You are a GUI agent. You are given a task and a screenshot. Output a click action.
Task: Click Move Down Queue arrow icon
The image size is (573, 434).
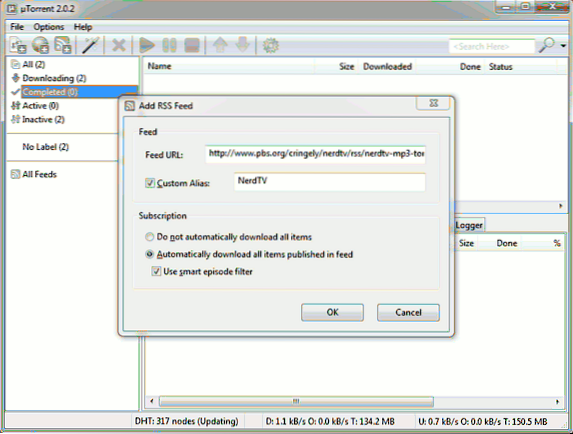coord(242,45)
